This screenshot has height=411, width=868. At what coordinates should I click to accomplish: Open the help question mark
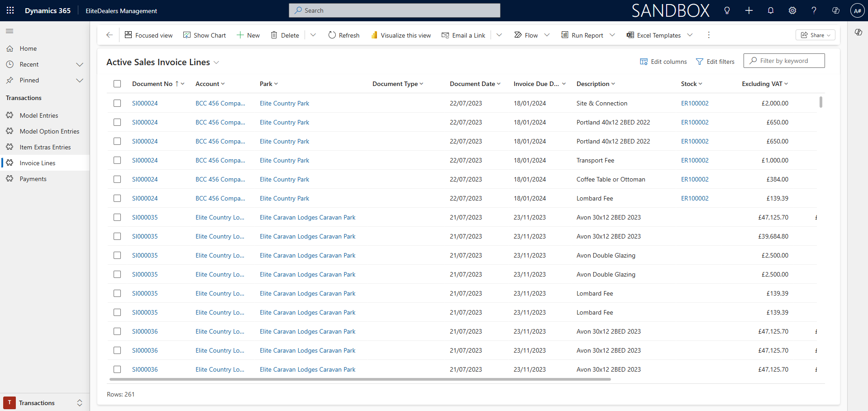(x=814, y=10)
